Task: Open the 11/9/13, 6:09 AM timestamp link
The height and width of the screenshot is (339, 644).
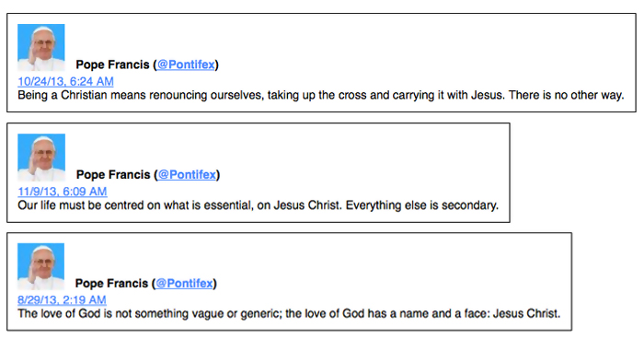Action: pyautogui.click(x=63, y=192)
